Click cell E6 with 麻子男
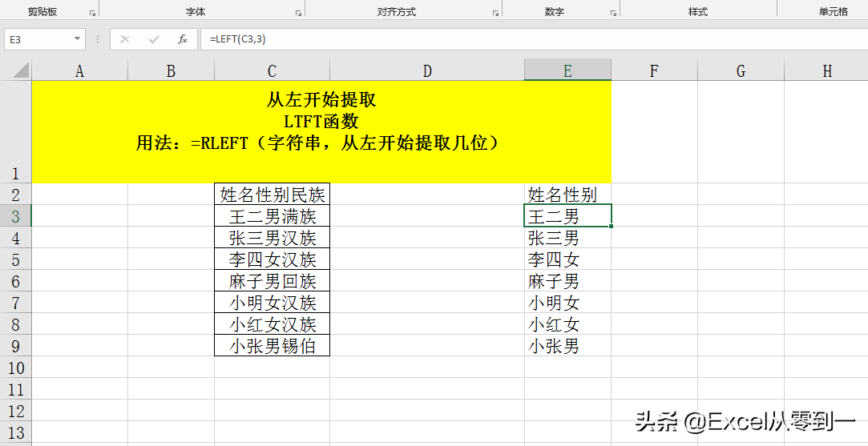 (568, 281)
